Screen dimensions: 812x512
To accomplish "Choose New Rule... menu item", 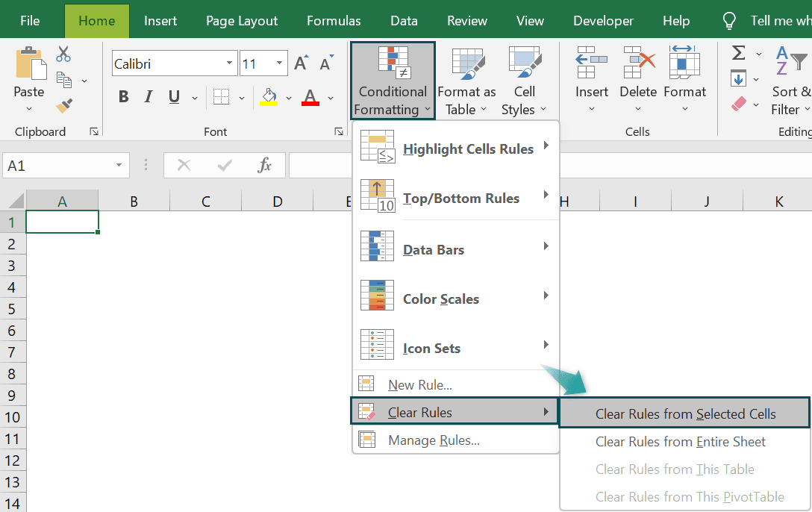I will click(x=456, y=384).
